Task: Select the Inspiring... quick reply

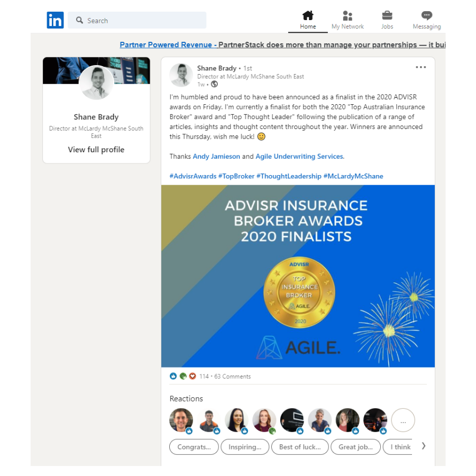Action: 245,447
